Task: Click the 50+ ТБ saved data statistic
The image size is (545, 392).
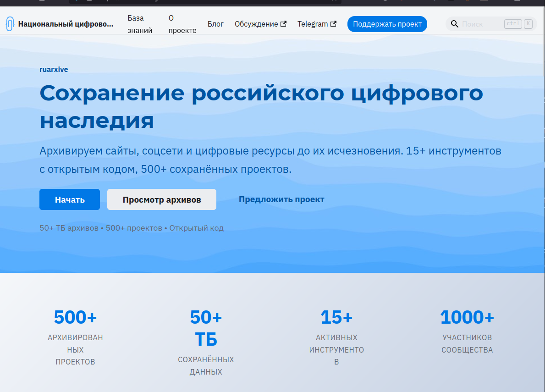Action: (x=206, y=328)
